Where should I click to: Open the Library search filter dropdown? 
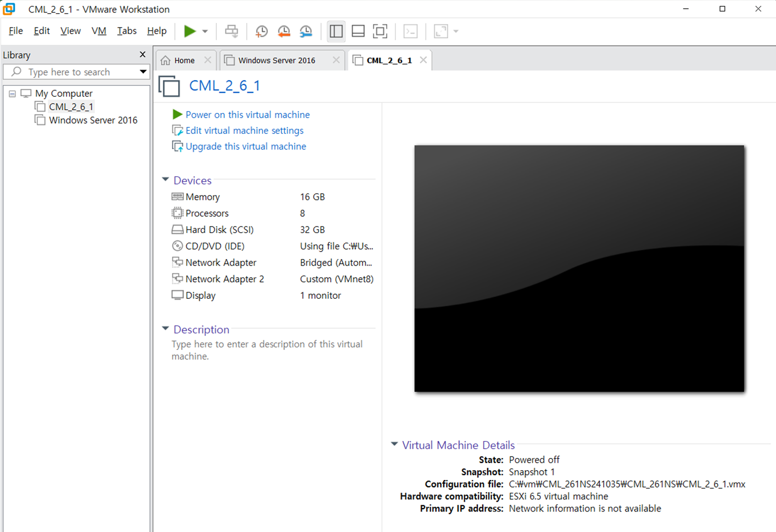(x=143, y=72)
